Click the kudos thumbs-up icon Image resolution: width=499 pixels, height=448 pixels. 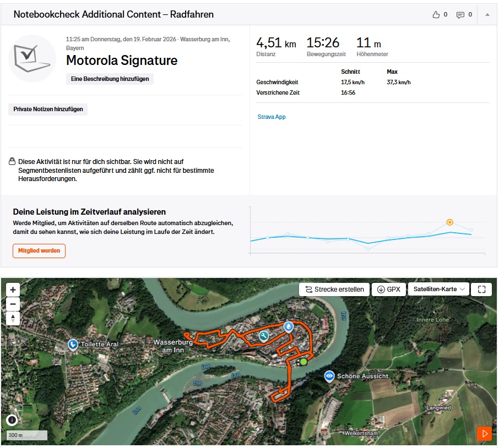point(436,15)
